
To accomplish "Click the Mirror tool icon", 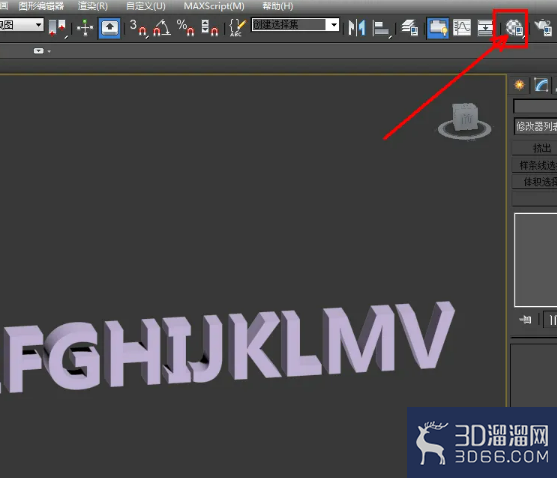I will tap(357, 28).
